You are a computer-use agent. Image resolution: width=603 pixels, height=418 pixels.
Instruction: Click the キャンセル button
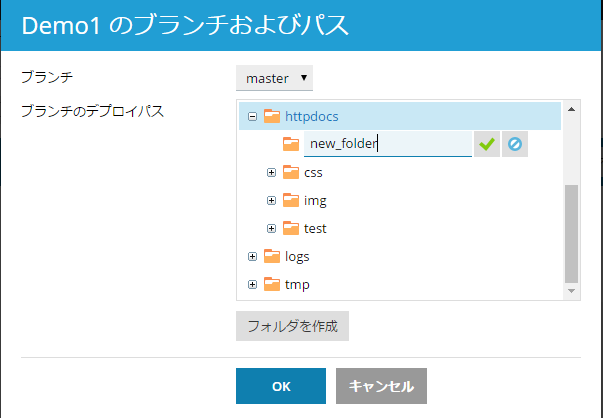pos(382,385)
